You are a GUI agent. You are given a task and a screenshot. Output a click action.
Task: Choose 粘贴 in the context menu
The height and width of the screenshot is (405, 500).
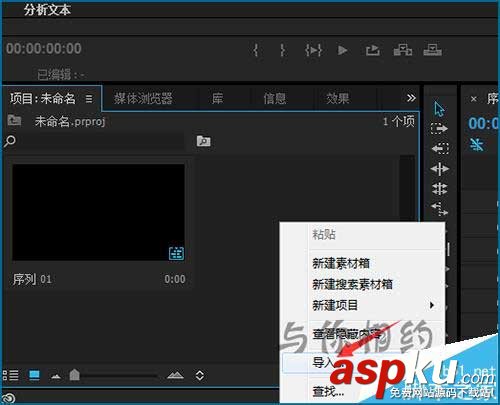(x=324, y=234)
